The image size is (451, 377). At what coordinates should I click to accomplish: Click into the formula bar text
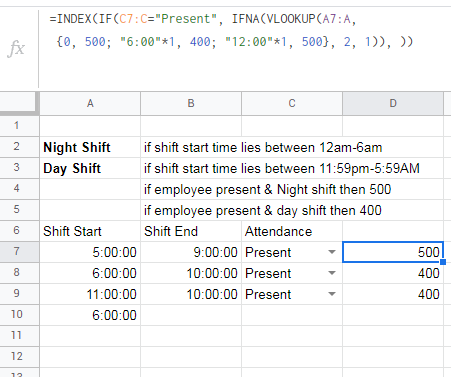point(231,30)
